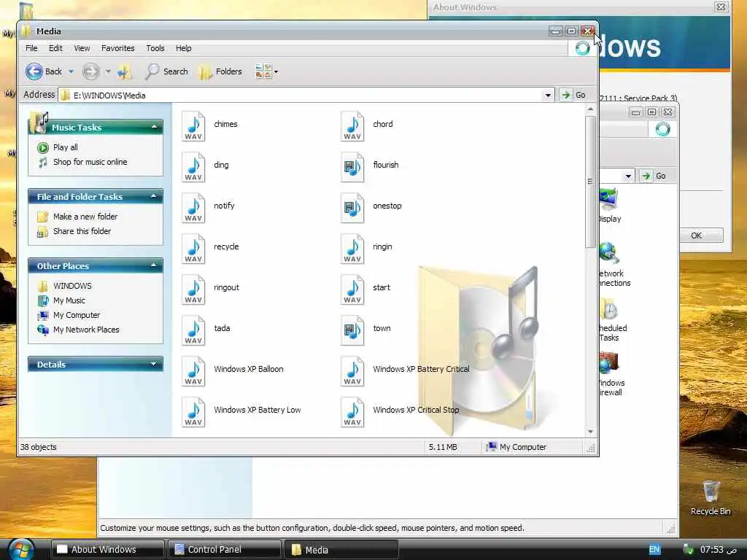Open My Music from Other Places
Image resolution: width=747 pixels, height=560 pixels.
[x=69, y=300]
